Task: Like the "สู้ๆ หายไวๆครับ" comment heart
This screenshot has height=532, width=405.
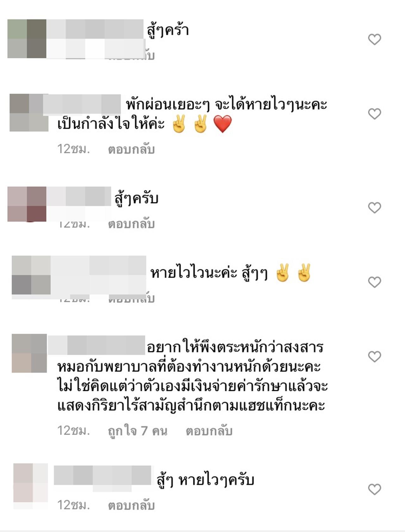Action: (374, 489)
